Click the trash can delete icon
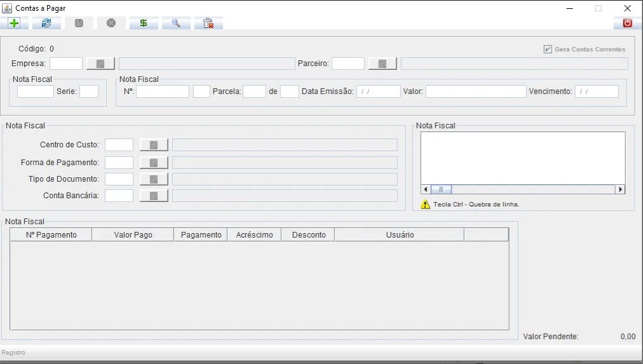Viewport: 643px width, 364px height. (208, 23)
